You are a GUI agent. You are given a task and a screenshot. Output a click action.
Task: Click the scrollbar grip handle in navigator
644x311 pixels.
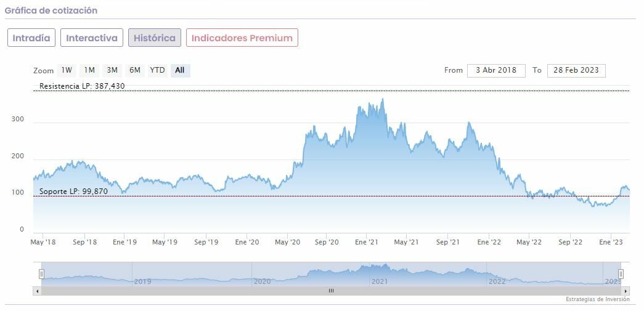tap(331, 291)
